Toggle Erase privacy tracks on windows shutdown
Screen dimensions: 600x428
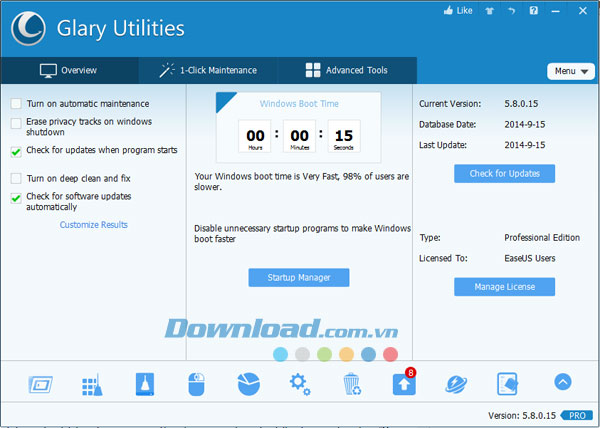pyautogui.click(x=16, y=123)
